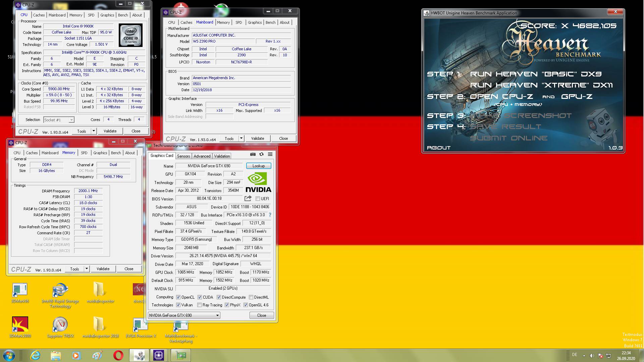Switch to Caches tab in CPU-Z CPU window
The image size is (644, 362).
pos(39,15)
